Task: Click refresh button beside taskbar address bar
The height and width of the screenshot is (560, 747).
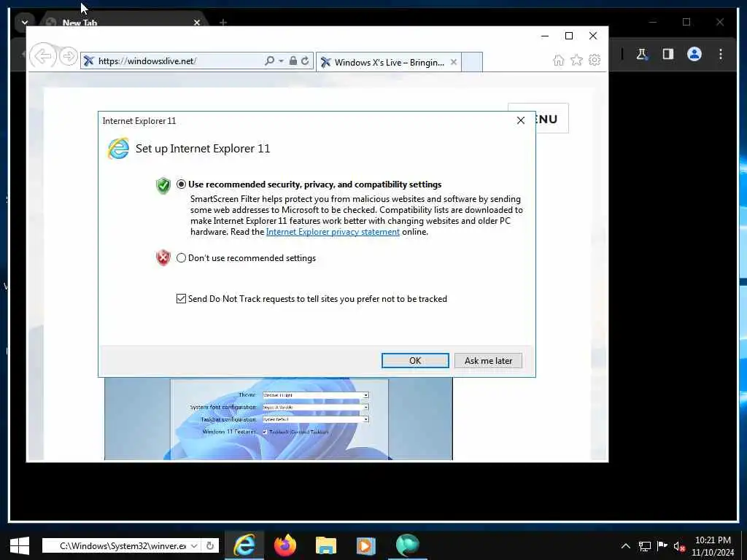Action: tap(210, 545)
